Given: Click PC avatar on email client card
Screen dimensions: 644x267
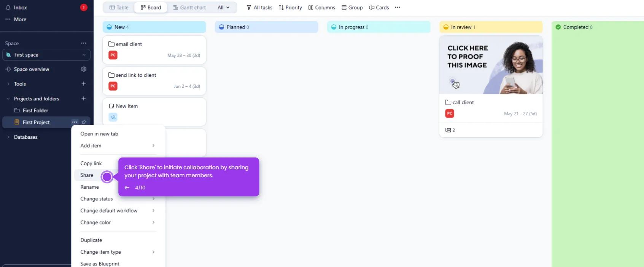Looking at the screenshot, I should pos(113,55).
